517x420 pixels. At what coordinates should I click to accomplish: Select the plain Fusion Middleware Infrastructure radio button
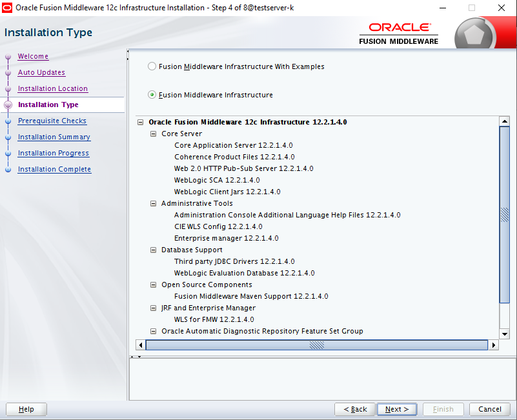click(152, 95)
